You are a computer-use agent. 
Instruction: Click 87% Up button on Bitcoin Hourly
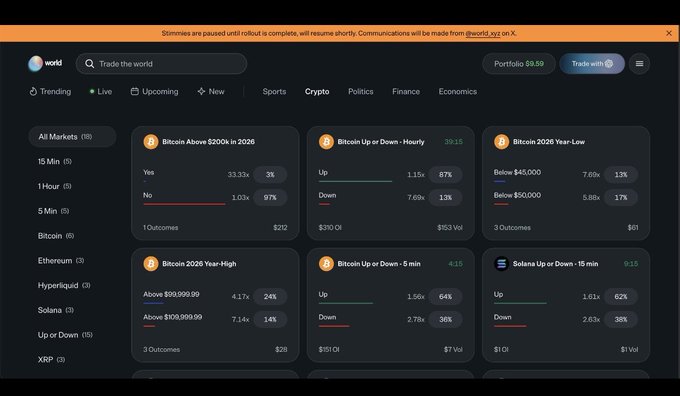(x=445, y=174)
